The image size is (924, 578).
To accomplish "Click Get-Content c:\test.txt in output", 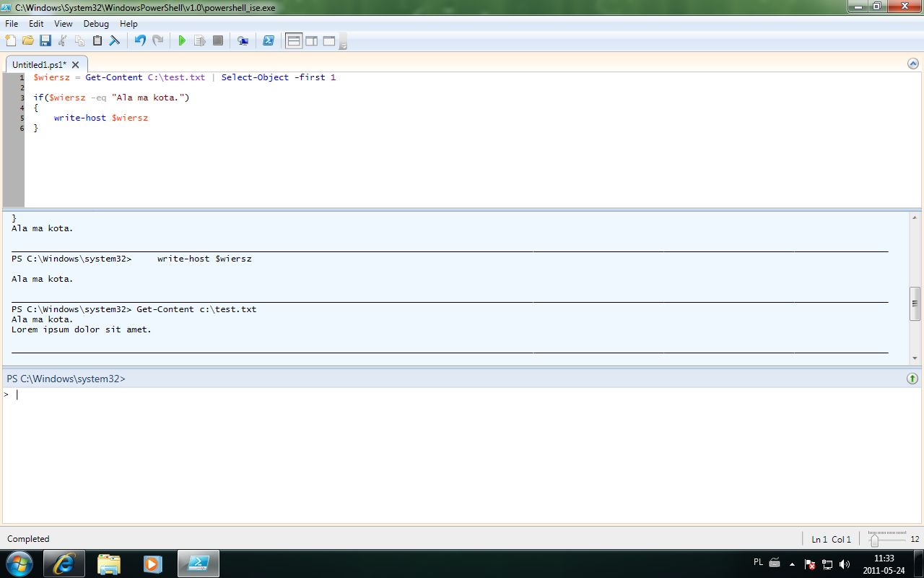I will click(196, 309).
